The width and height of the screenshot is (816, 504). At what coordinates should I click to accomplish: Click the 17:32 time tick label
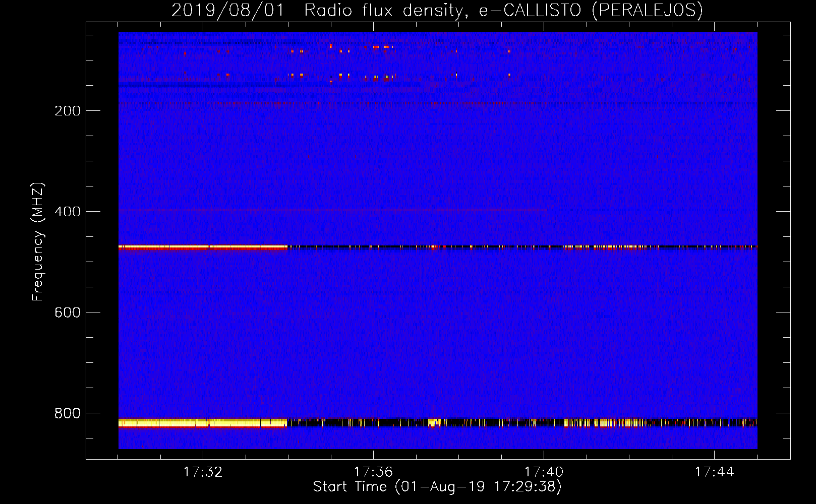coord(203,472)
